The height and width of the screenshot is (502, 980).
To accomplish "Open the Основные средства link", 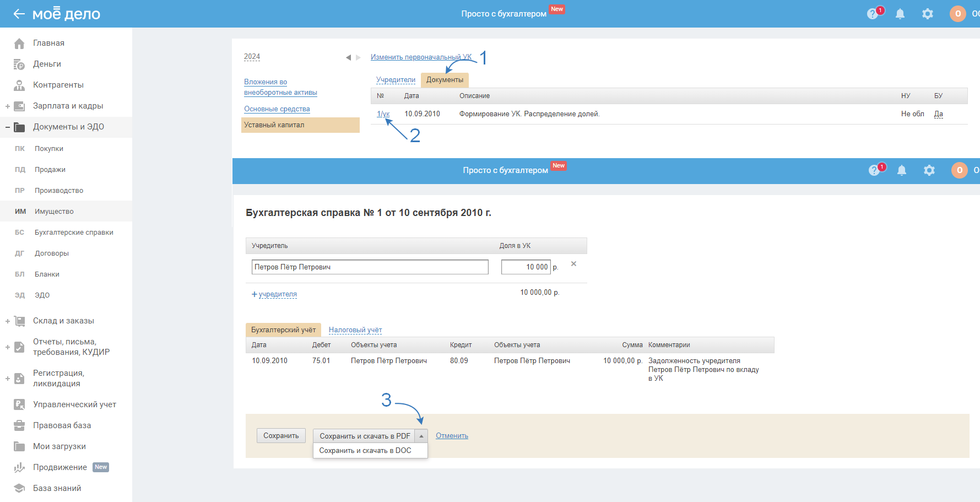I will (x=277, y=109).
